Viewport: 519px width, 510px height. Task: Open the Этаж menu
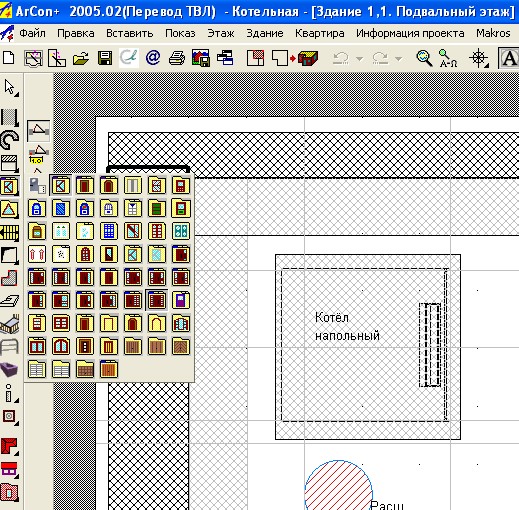(x=221, y=33)
